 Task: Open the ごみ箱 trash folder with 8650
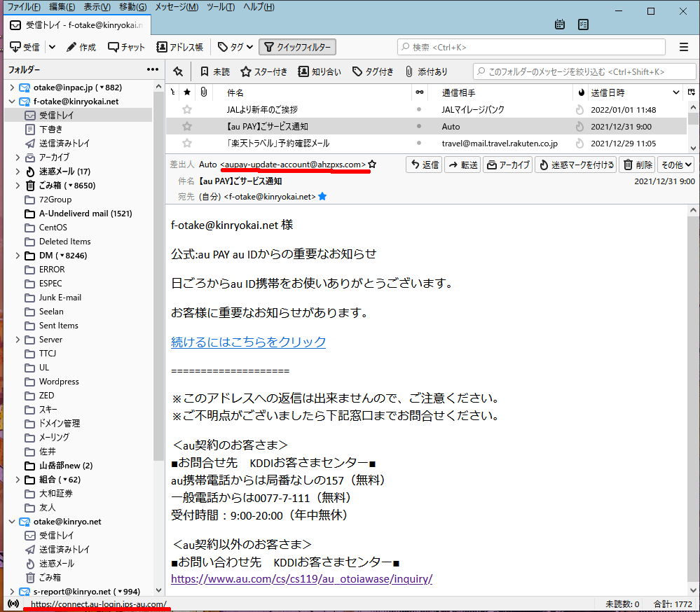pos(67,186)
